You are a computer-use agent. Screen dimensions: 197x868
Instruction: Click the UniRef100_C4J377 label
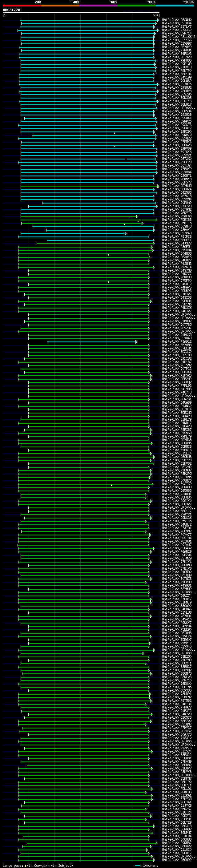(x=177, y=243)
